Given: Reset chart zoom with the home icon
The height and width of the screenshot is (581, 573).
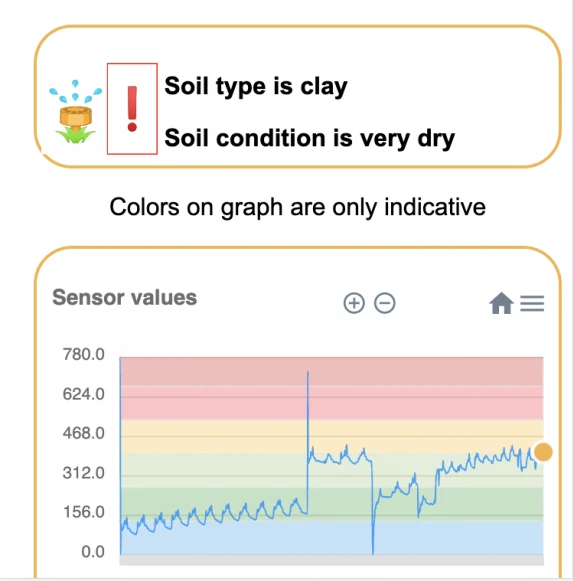Looking at the screenshot, I should [501, 303].
